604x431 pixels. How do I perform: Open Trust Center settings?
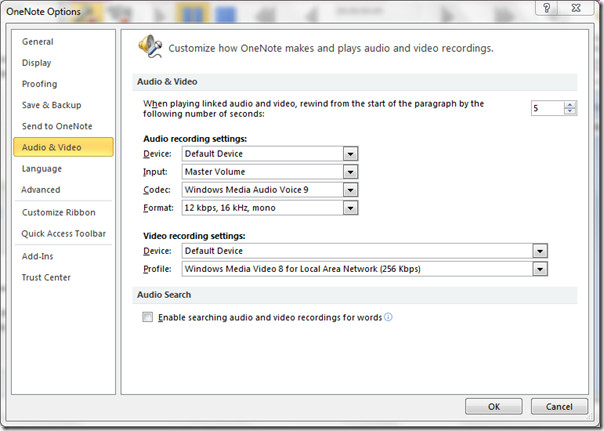click(x=46, y=278)
